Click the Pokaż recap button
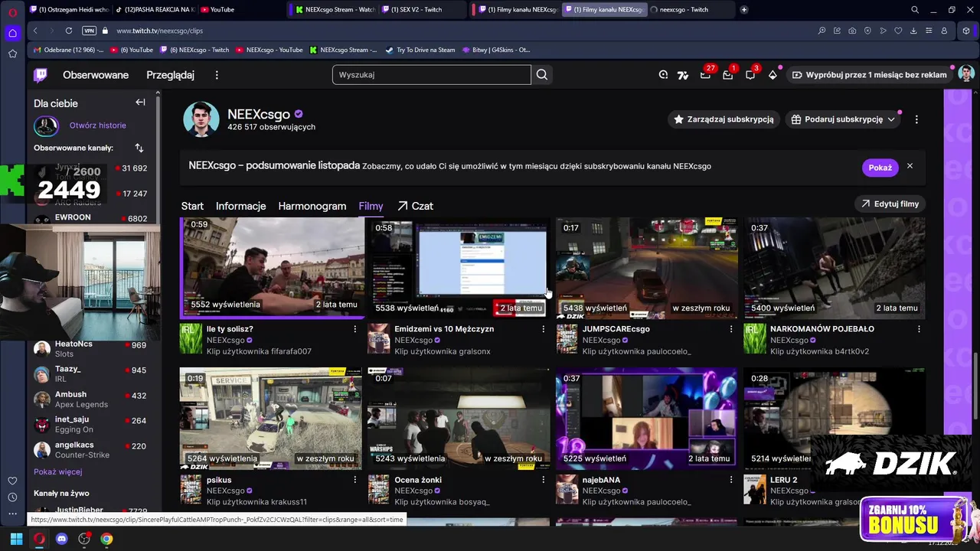The image size is (980, 551). [880, 168]
